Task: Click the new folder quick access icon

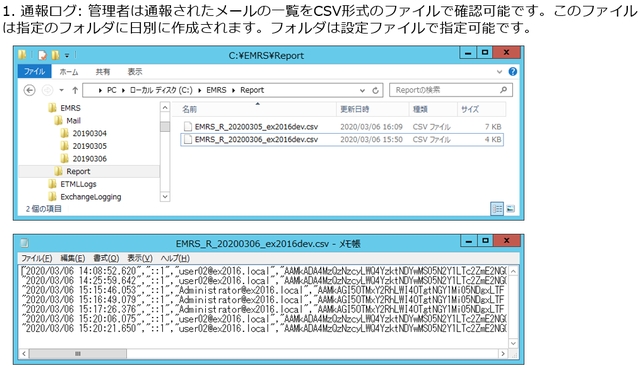Action: tap(55, 55)
